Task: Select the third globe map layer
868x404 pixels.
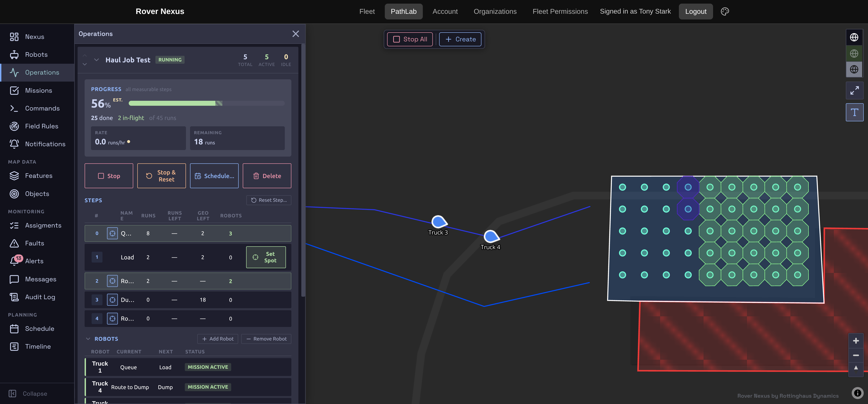Action: [854, 69]
